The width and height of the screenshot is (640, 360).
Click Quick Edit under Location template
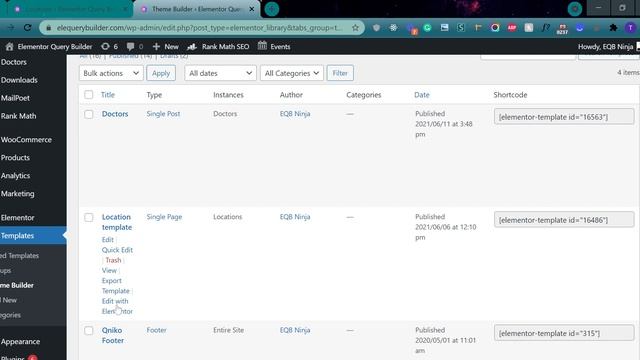click(x=117, y=250)
